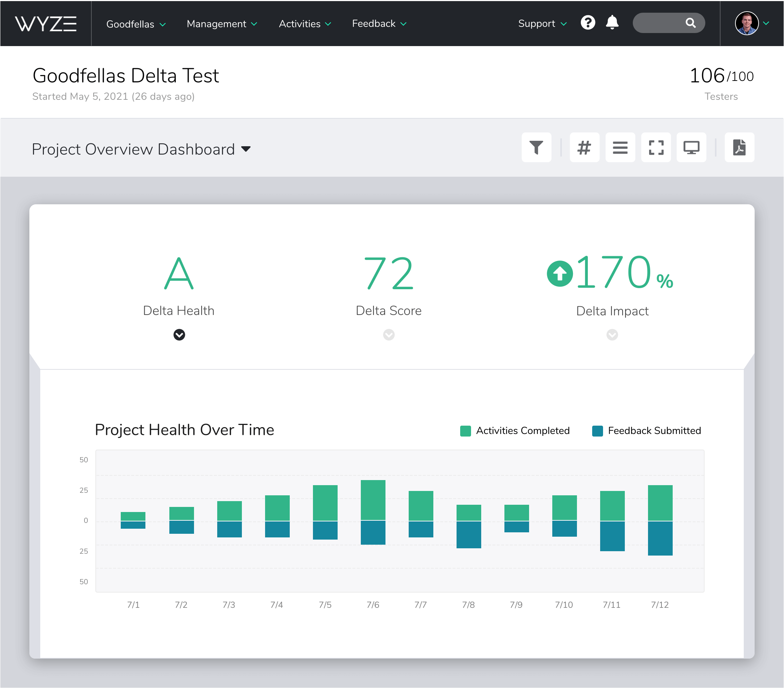Image resolution: width=784 pixels, height=688 pixels.
Task: Click the monitor presentation mode icon
Action: [x=691, y=147]
